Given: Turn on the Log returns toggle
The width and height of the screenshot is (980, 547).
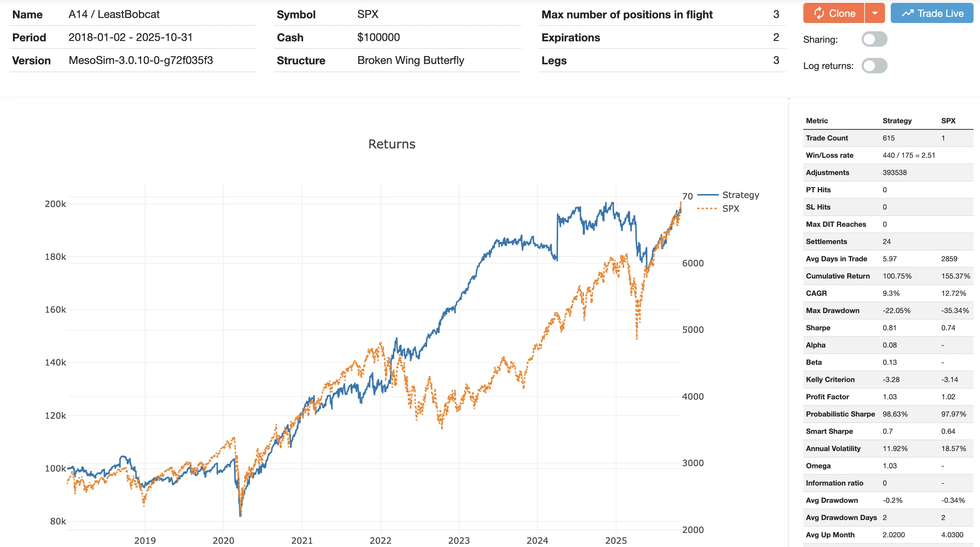Looking at the screenshot, I should pos(875,65).
